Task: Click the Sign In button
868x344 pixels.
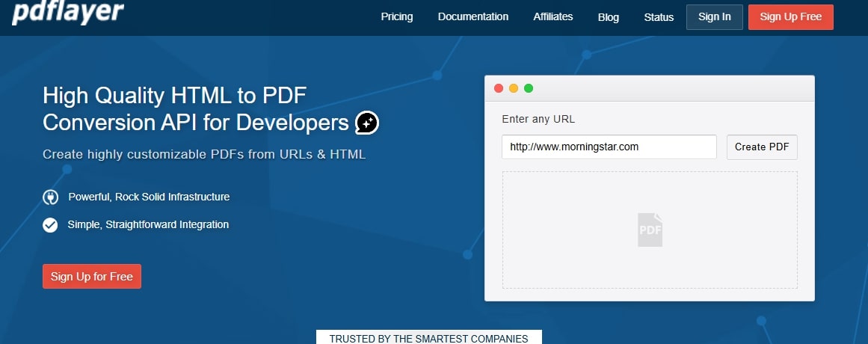Action: pyautogui.click(x=715, y=16)
